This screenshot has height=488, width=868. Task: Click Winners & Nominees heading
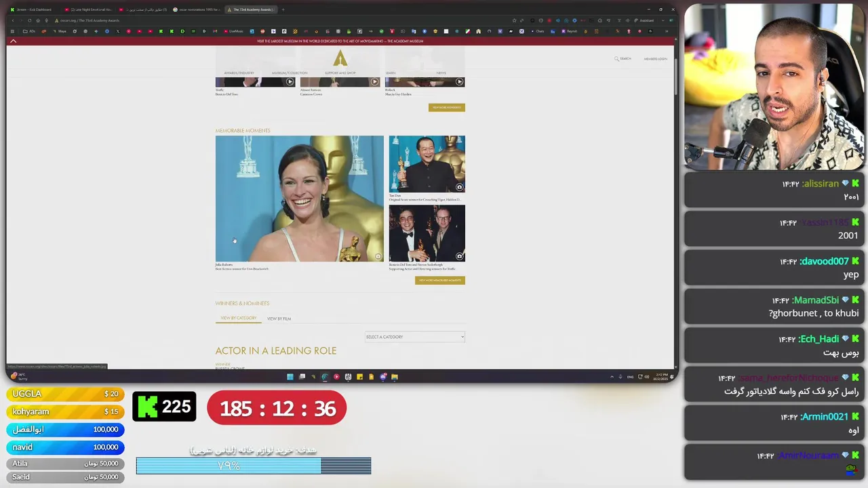242,304
